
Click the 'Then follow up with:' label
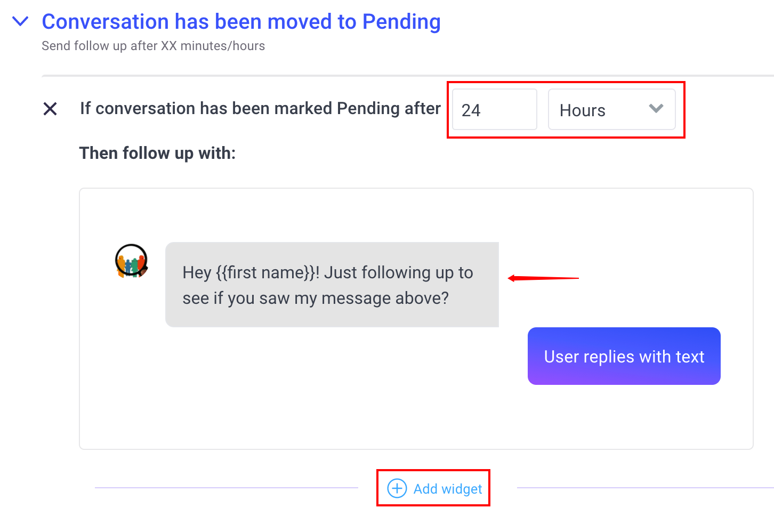click(157, 153)
